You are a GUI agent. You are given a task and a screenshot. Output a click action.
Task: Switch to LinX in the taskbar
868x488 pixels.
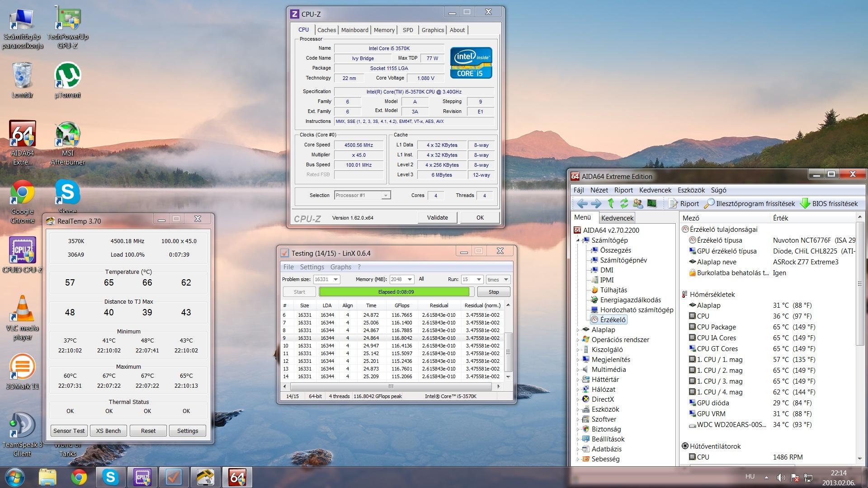[174, 477]
